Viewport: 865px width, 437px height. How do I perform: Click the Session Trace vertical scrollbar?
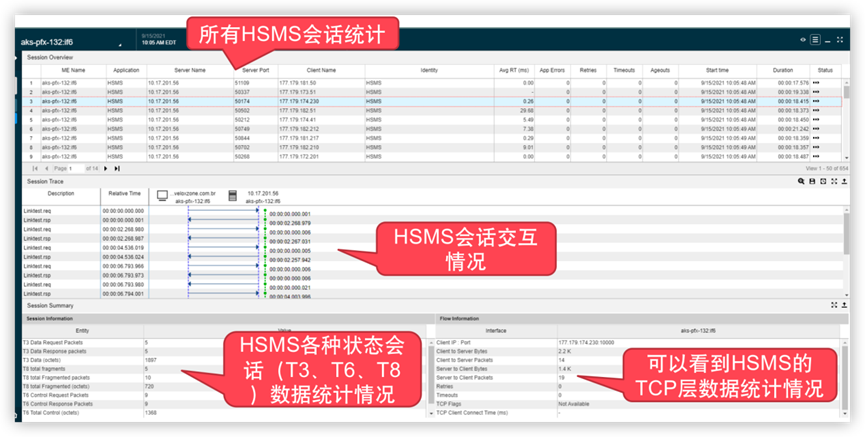(x=847, y=250)
